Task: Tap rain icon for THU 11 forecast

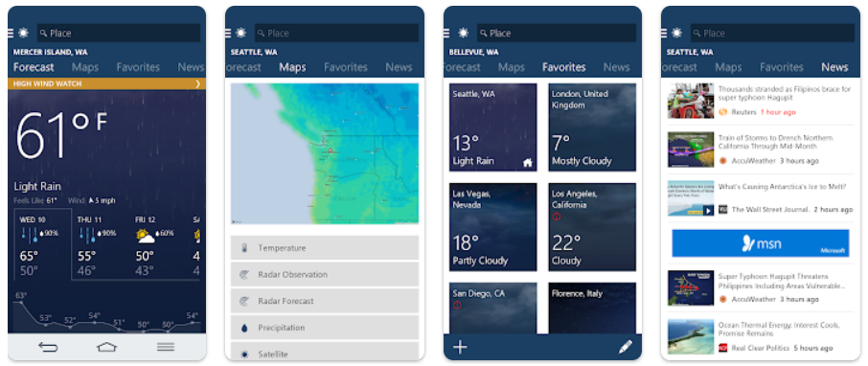Action: point(86,235)
